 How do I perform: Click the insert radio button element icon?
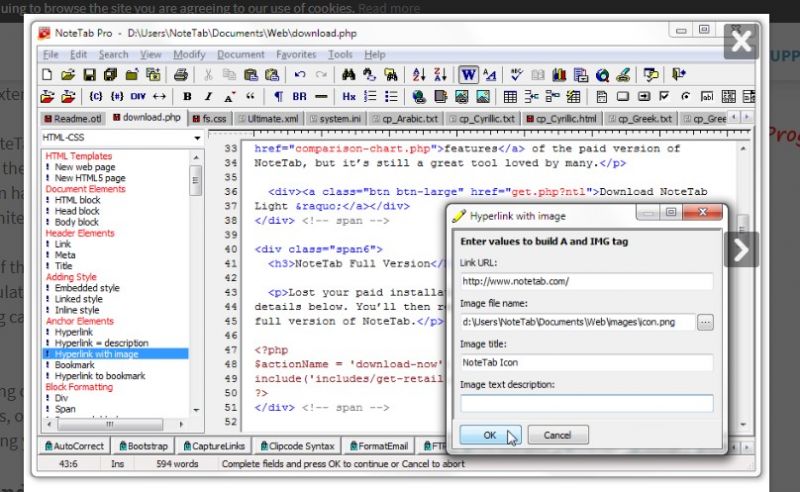[x=685, y=97]
